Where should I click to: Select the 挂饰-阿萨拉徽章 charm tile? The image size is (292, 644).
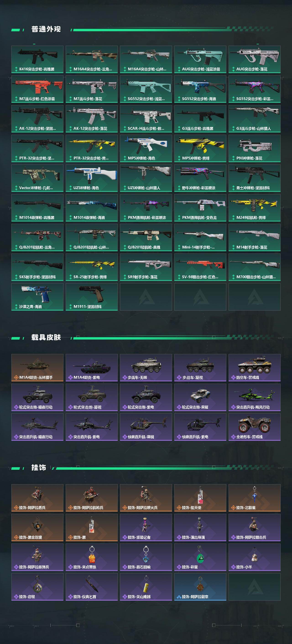click(200, 587)
